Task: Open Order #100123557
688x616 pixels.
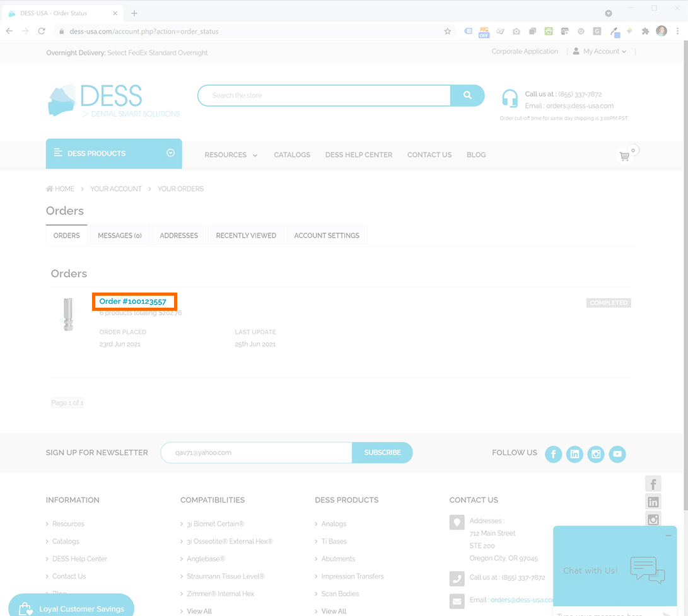Action: click(x=133, y=301)
